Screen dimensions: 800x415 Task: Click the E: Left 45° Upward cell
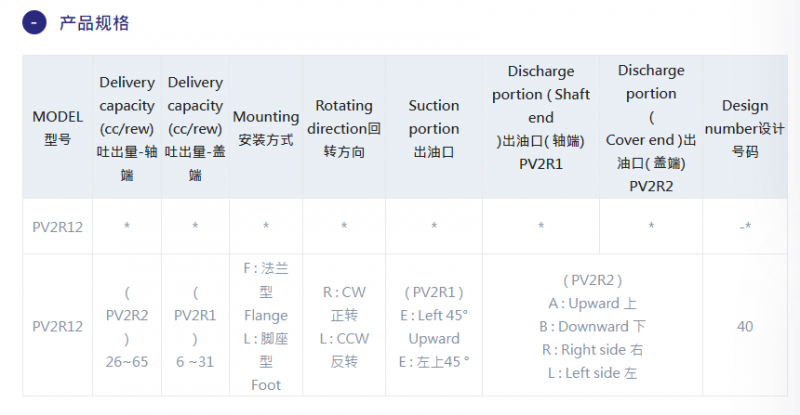[434, 326]
